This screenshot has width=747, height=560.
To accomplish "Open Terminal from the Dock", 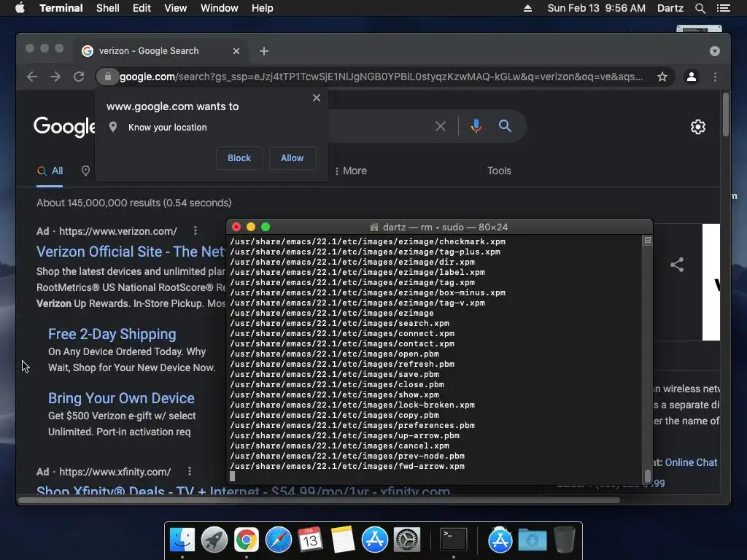I will [453, 540].
